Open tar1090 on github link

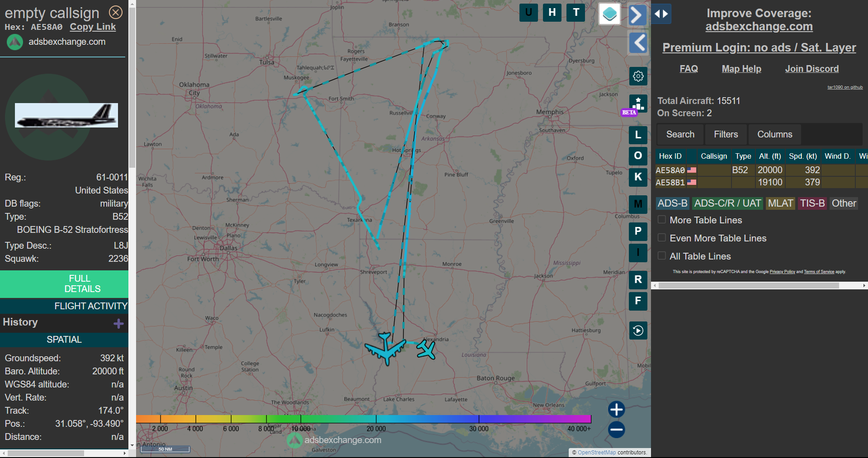[845, 87]
